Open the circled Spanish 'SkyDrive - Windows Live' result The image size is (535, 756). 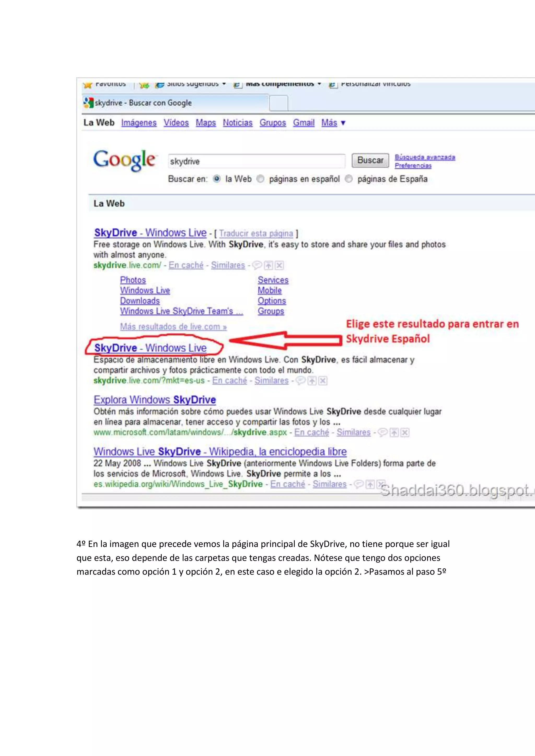click(x=150, y=348)
